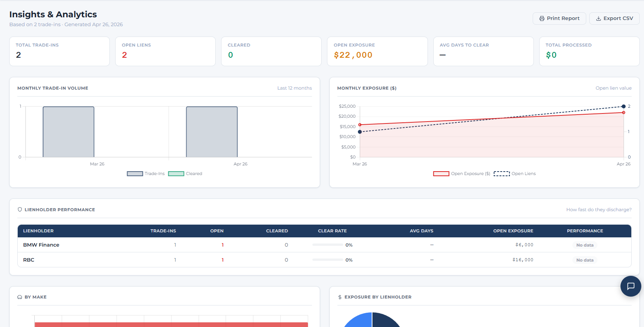644x327 pixels.
Task: Click BMW Finance $6,000 open exposure
Action: (x=524, y=245)
